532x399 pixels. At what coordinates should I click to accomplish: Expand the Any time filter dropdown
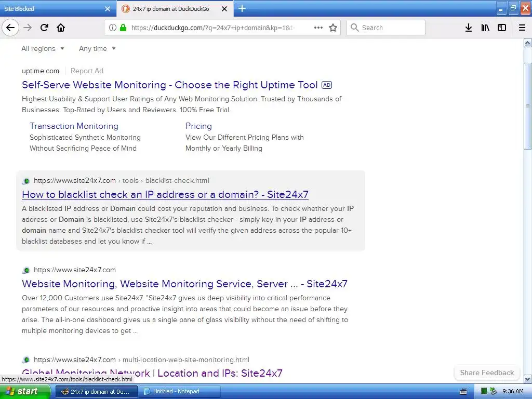coord(97,48)
